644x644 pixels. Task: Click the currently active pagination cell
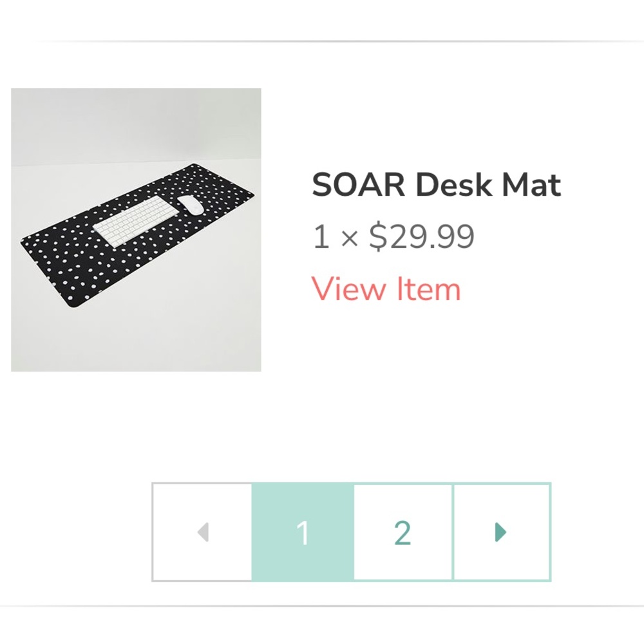(x=303, y=532)
